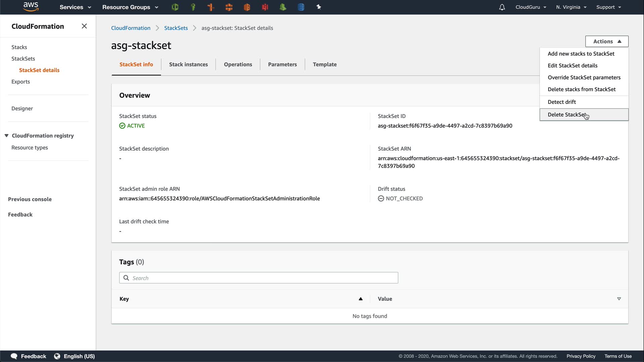Screen dimensions: 644x362
Task: Close the CloudFormation sidebar panel
Action: pyautogui.click(x=84, y=26)
